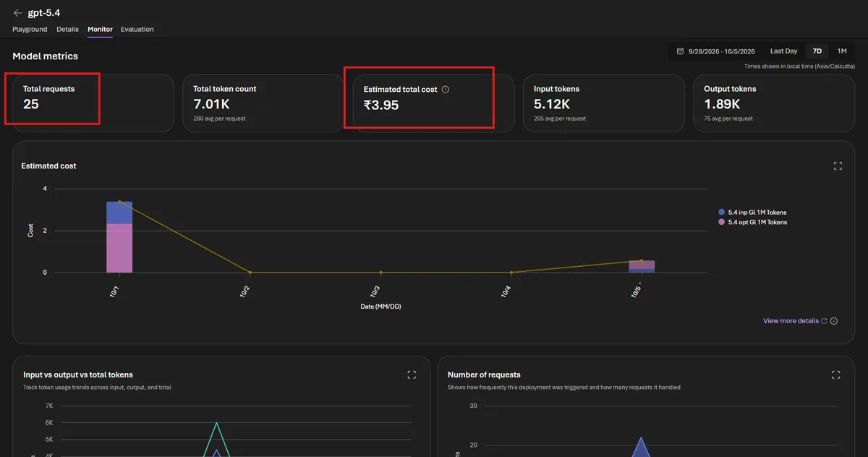This screenshot has height=457, width=868.
Task: Select the Monitor tab
Action: [x=100, y=29]
